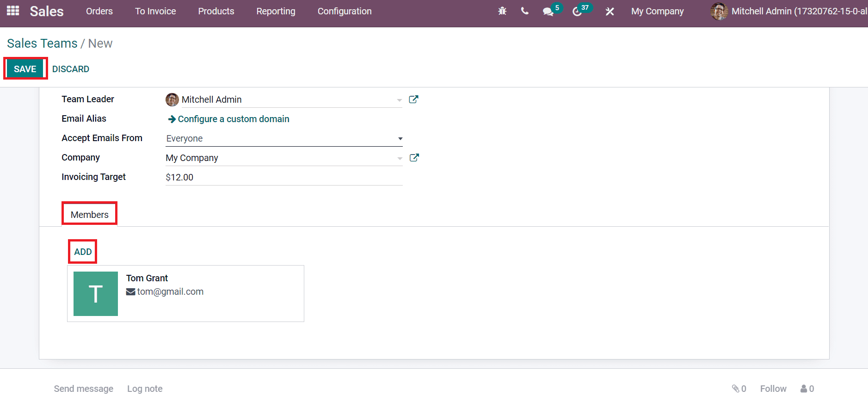
Task: Select the Members tab
Action: (90, 215)
